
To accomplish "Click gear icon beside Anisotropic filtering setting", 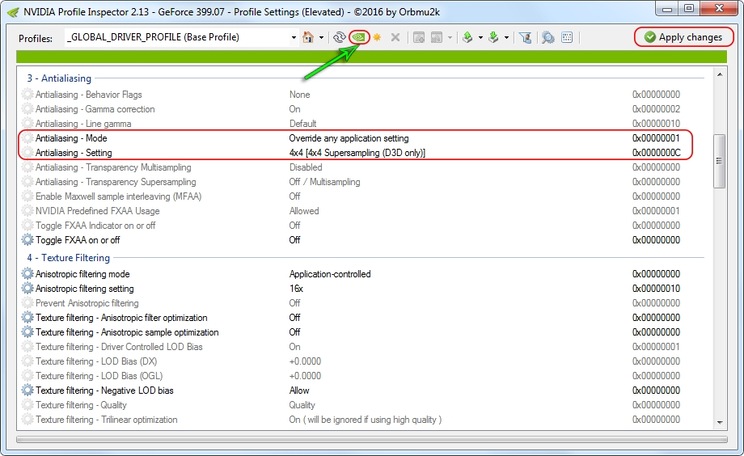I will (28, 288).
